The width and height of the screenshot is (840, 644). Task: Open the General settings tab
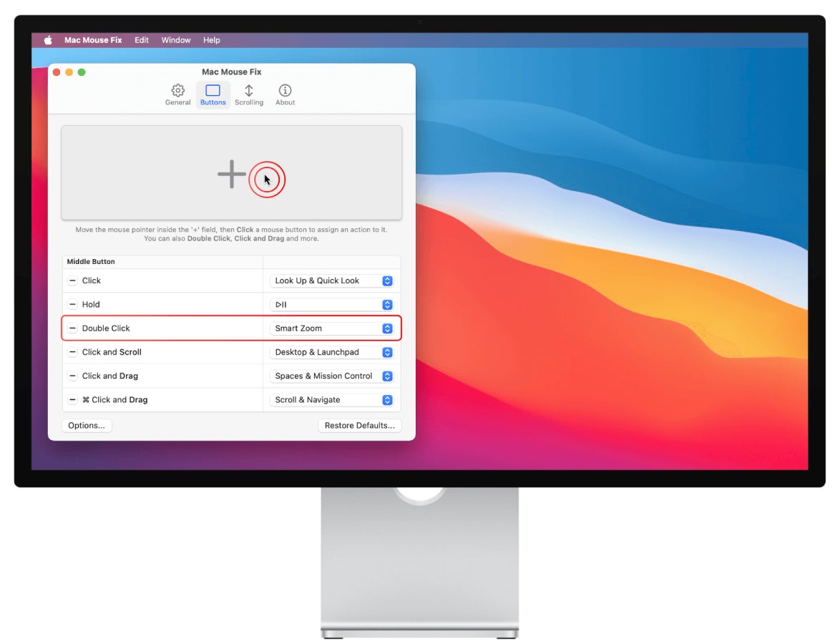pyautogui.click(x=177, y=94)
